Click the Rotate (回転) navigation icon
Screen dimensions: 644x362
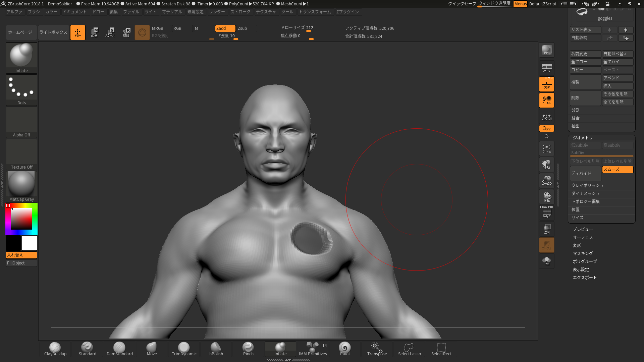547,197
